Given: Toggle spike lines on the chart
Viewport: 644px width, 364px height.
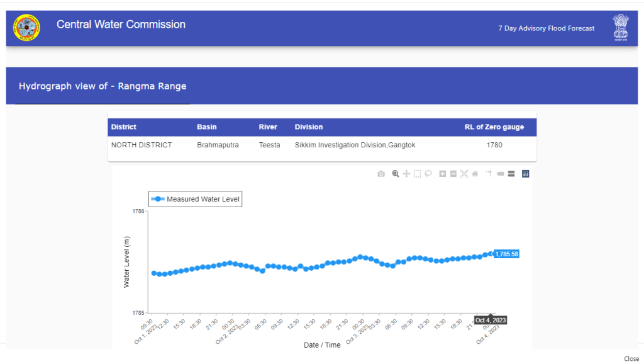Looking at the screenshot, I should pos(489,174).
